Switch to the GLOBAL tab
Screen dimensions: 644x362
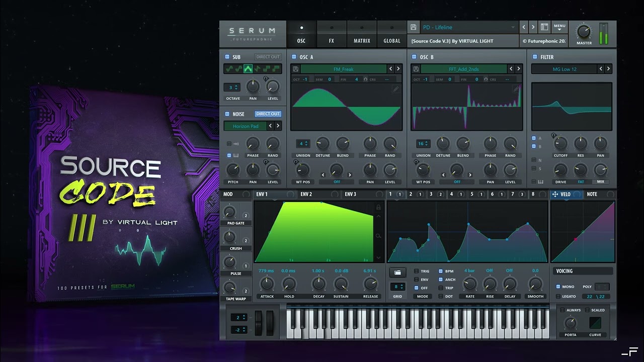pyautogui.click(x=392, y=35)
